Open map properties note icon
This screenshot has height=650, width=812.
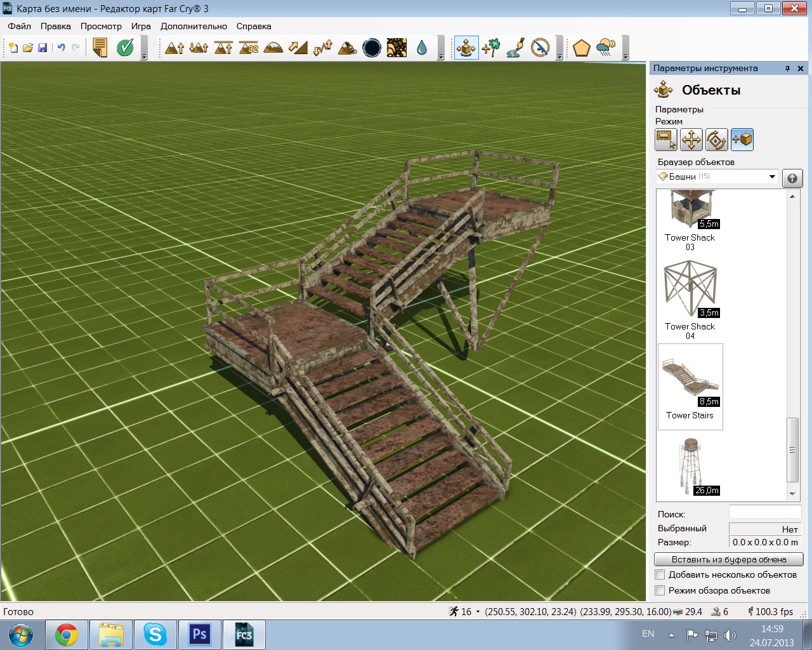click(x=100, y=48)
